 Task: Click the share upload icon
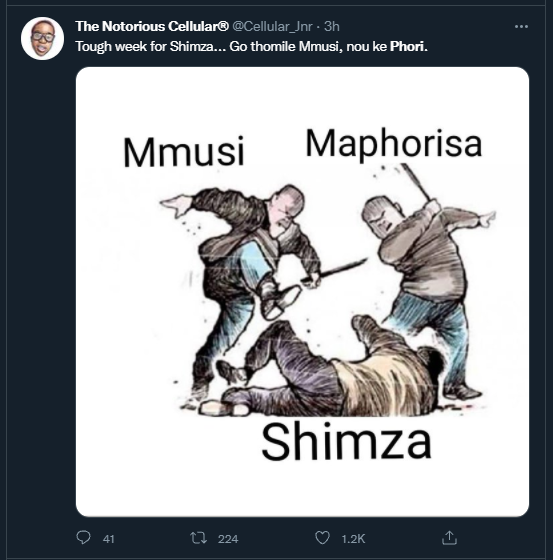(x=449, y=538)
